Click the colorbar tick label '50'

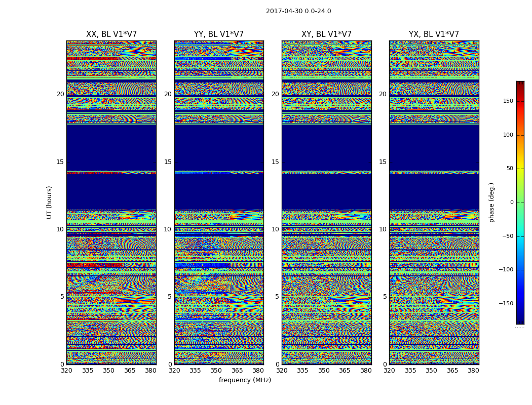(510, 169)
